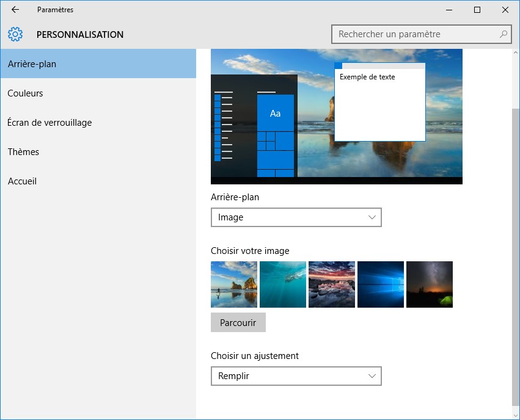Click the search magnifier icon
Image resolution: width=520 pixels, height=420 pixels.
point(504,34)
